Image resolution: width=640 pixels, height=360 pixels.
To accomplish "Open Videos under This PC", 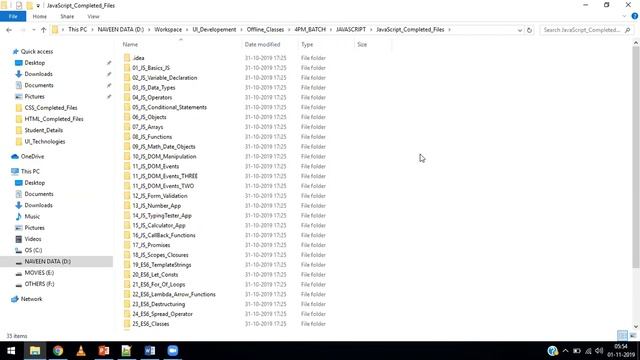I will point(33,239).
